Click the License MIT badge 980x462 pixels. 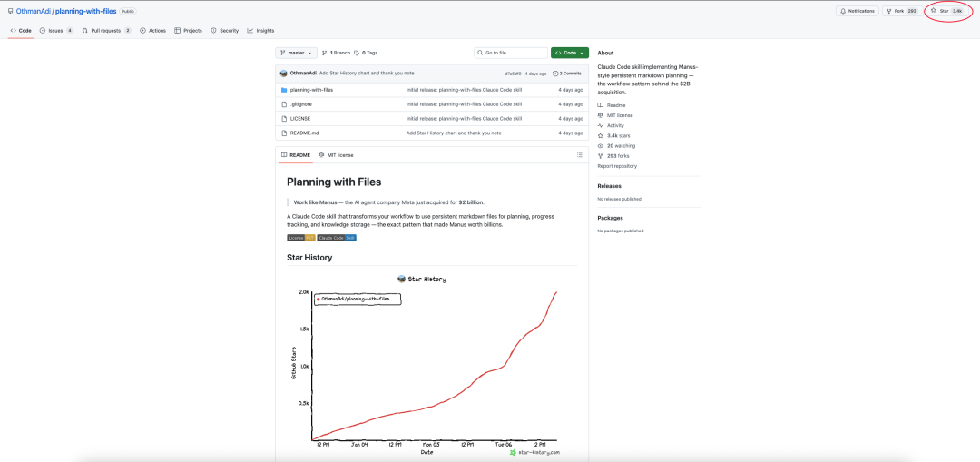pos(301,238)
